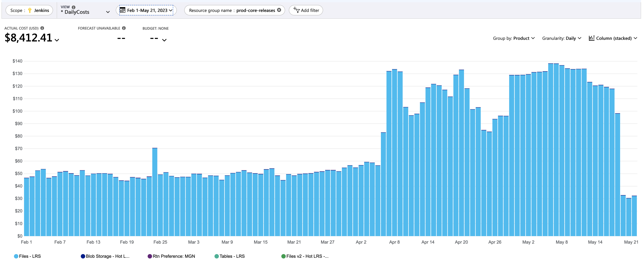This screenshot has width=644, height=266.
Task: Click the info icon next to VIEW label
Action: tap(74, 7)
